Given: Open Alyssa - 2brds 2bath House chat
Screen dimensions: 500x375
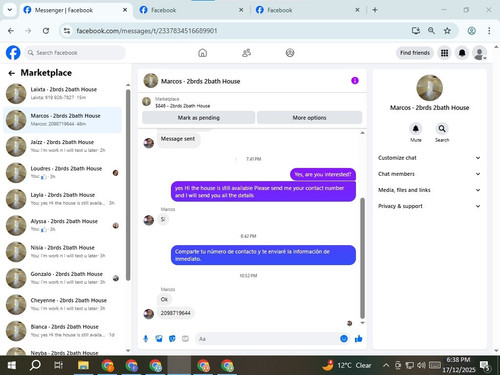Looking at the screenshot, I should tap(62, 225).
